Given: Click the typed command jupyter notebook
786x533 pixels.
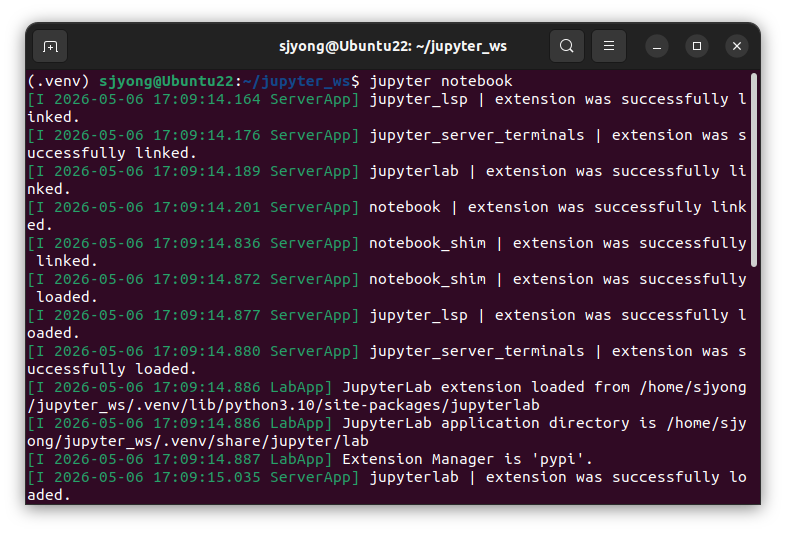Looking at the screenshot, I should click(x=441, y=81).
